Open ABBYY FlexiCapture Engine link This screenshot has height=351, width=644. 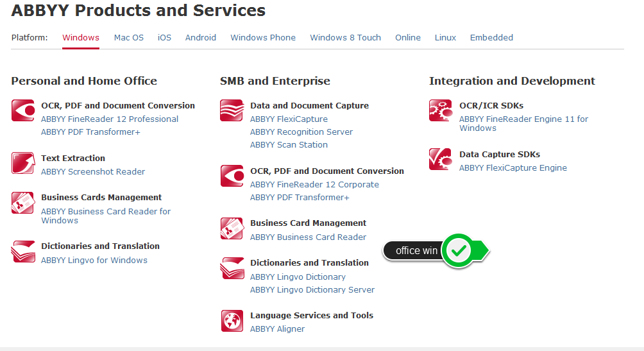[513, 168]
